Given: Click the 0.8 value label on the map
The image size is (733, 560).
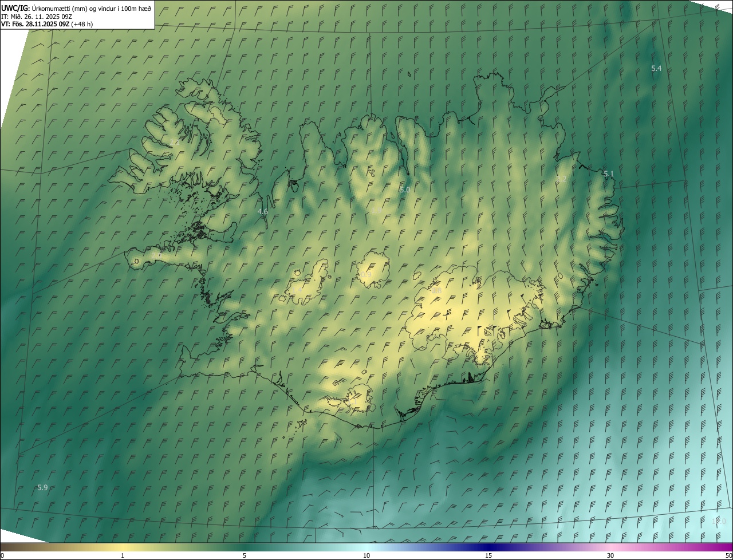Looking at the screenshot, I should pos(436,290).
